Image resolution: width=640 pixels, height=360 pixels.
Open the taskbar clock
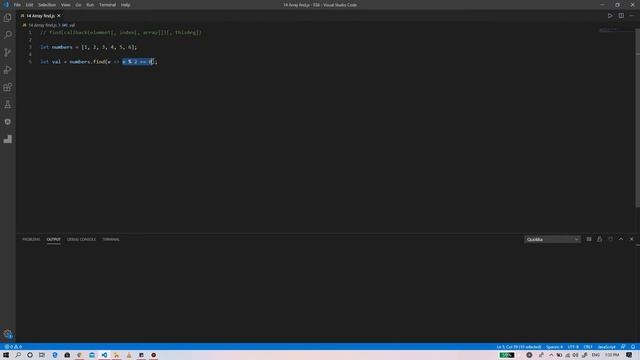pos(612,355)
